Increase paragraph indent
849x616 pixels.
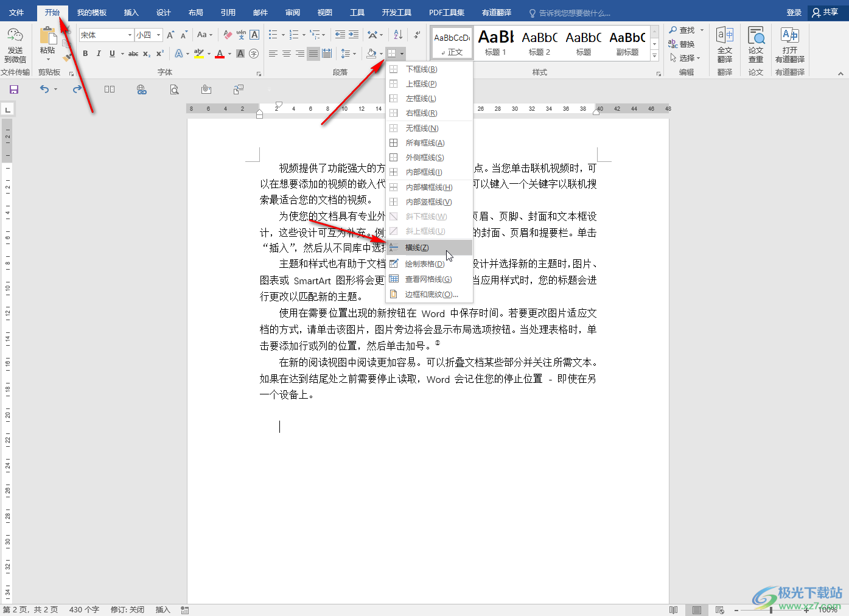tap(354, 35)
